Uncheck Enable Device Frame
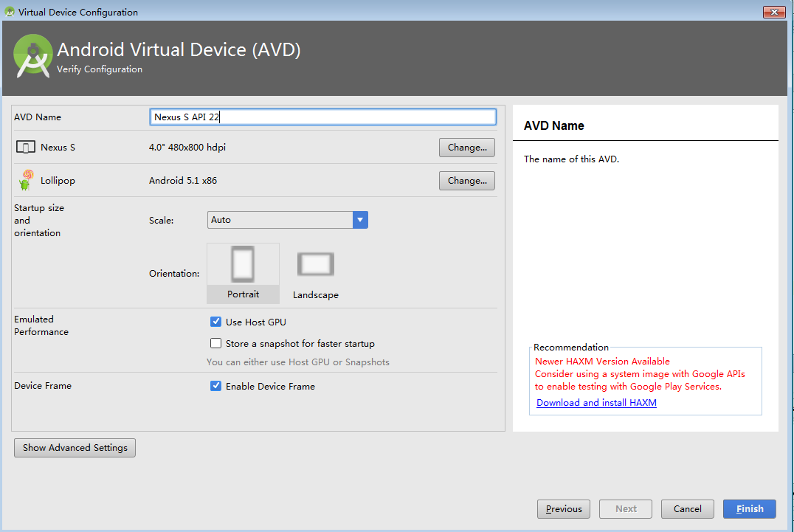794x532 pixels. tap(216, 386)
